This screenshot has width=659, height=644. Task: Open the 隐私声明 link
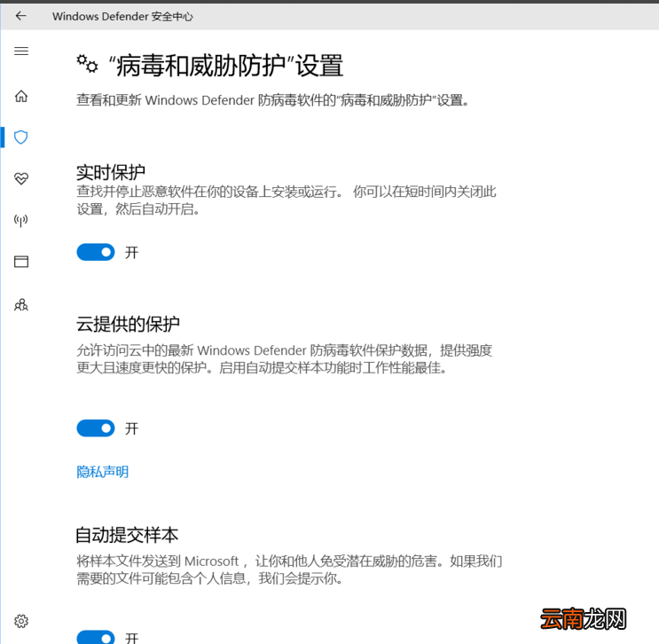[103, 472]
